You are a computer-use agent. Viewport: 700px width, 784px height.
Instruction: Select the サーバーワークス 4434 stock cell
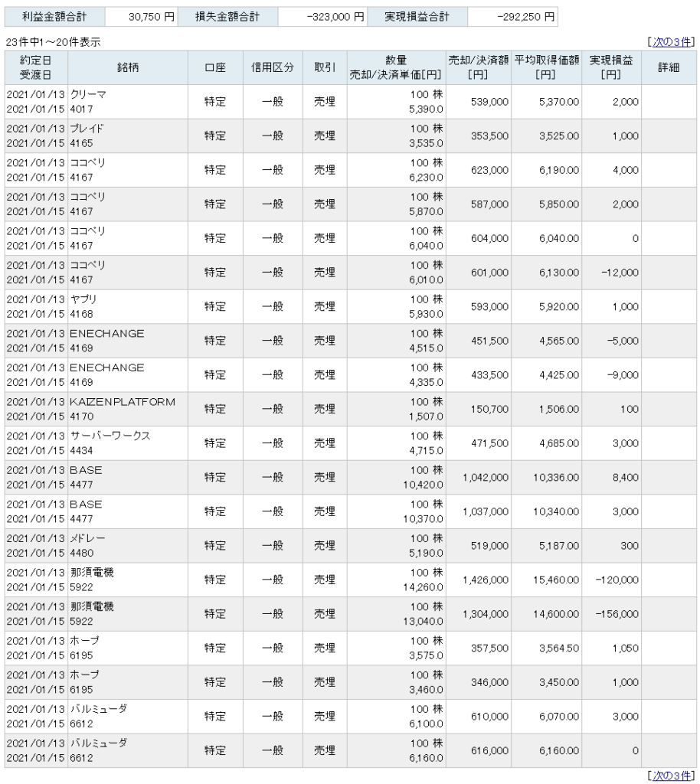pos(128,443)
